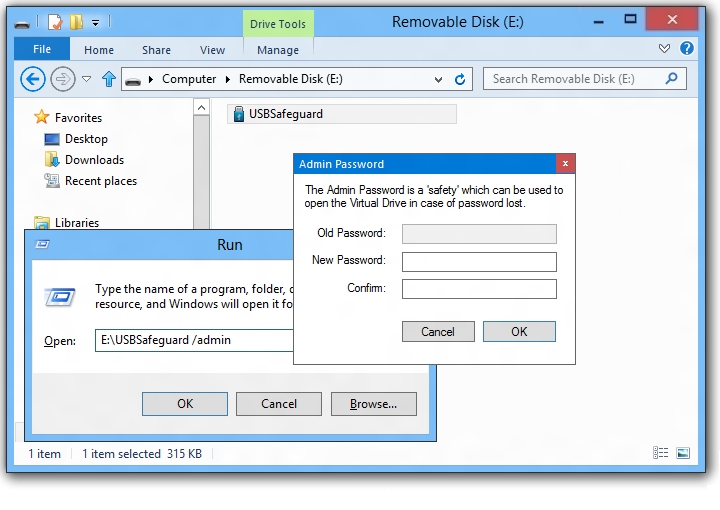Switch to the Manage ribbon tab
Image resolution: width=720 pixels, height=510 pixels.
[278, 50]
